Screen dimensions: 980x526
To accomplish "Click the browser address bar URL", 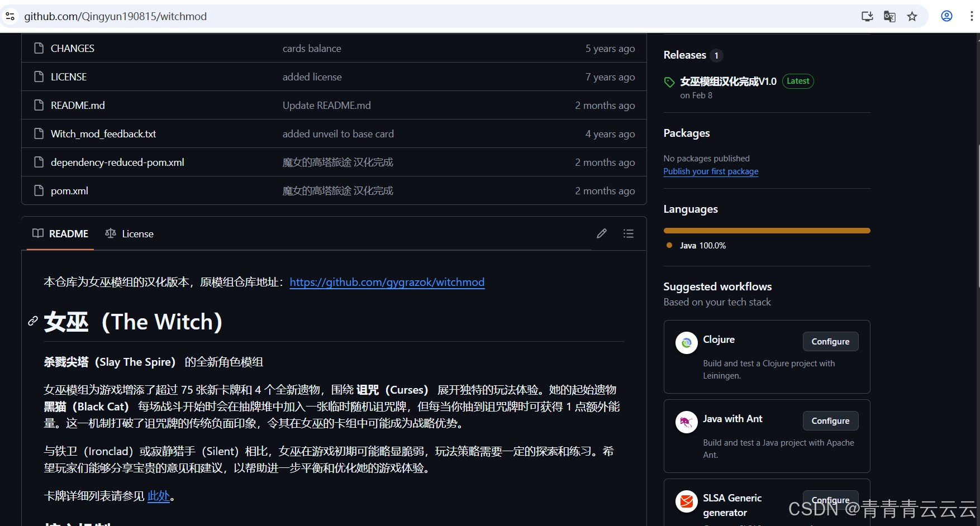I will click(x=115, y=17).
